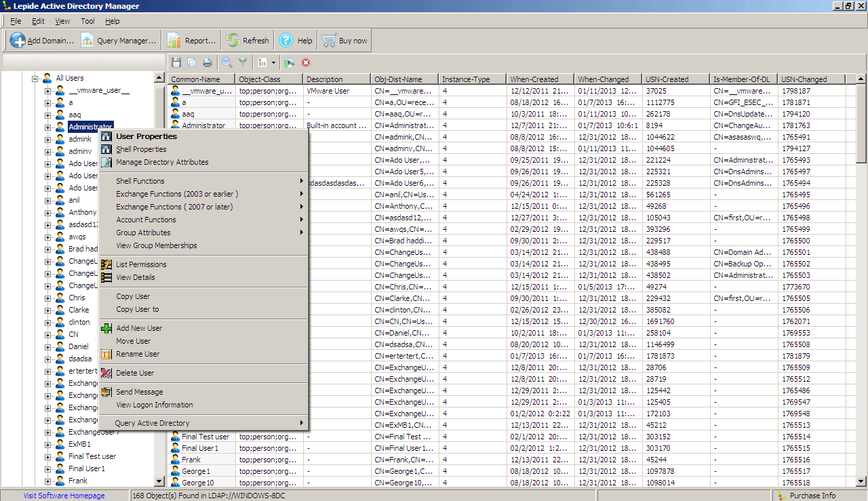Open dropdown arrow beside the grid view icon
This screenshot has height=501, width=868.
pos(273,62)
